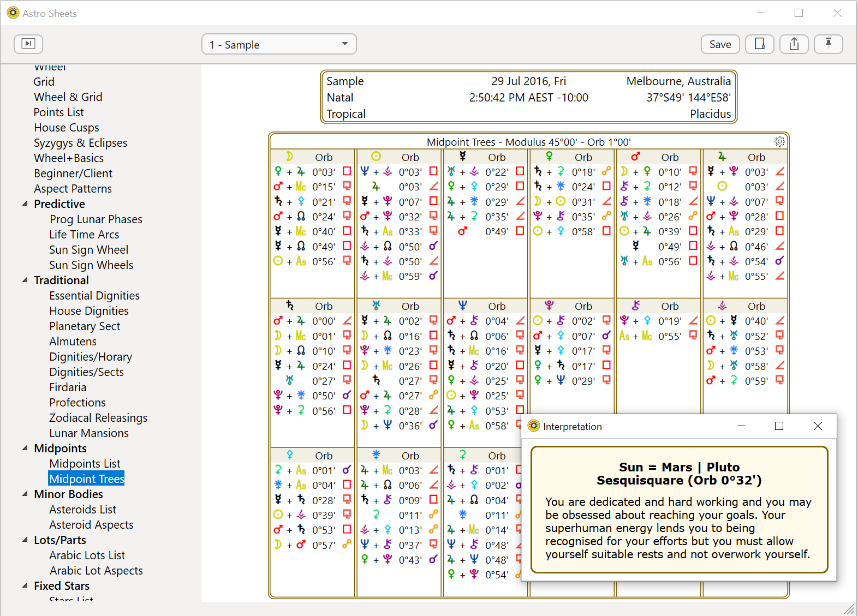This screenshot has height=616, width=858.
Task: Open Asteroids List page
Action: pyautogui.click(x=83, y=510)
